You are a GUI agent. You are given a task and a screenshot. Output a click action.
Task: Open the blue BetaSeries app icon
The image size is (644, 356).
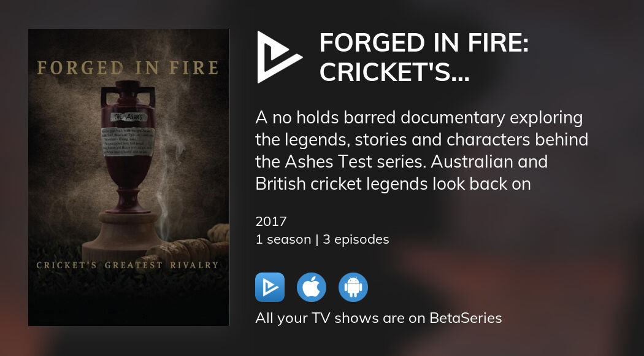[270, 287]
